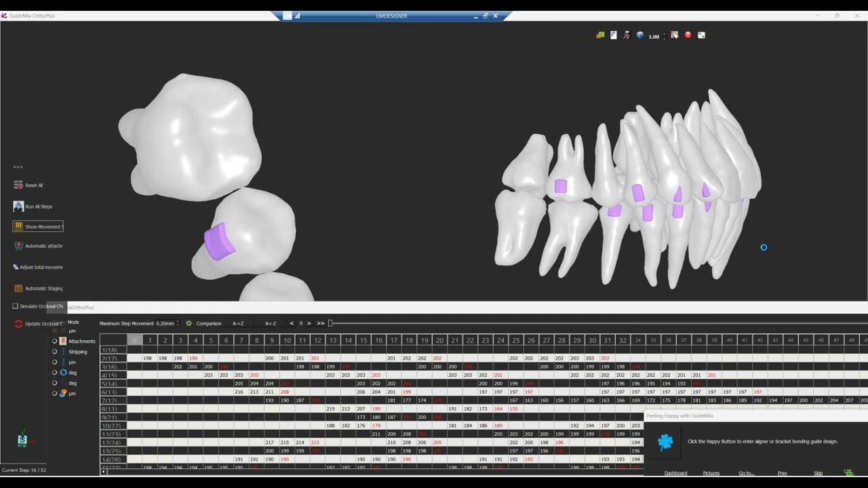Select the Attachments radio mode
Image resolution: width=868 pixels, height=488 pixels.
[54, 341]
